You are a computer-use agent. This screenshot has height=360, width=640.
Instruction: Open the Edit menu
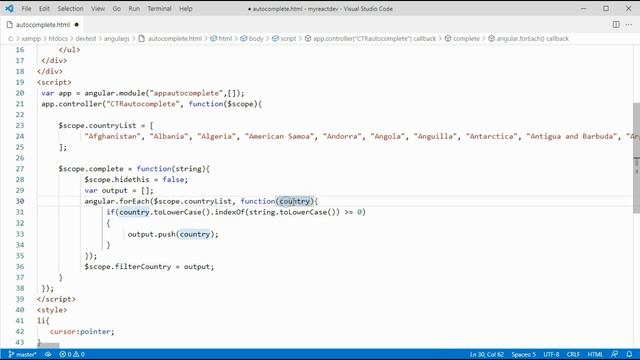tap(44, 9)
